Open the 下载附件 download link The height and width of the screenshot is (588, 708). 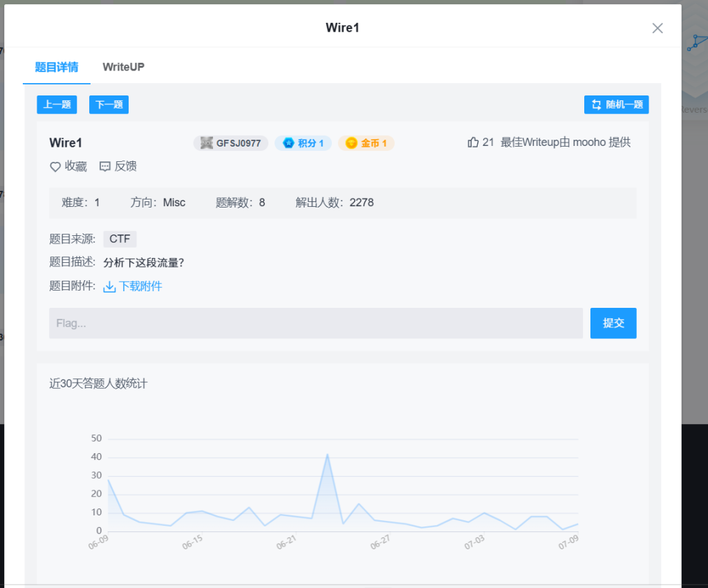[x=140, y=286]
